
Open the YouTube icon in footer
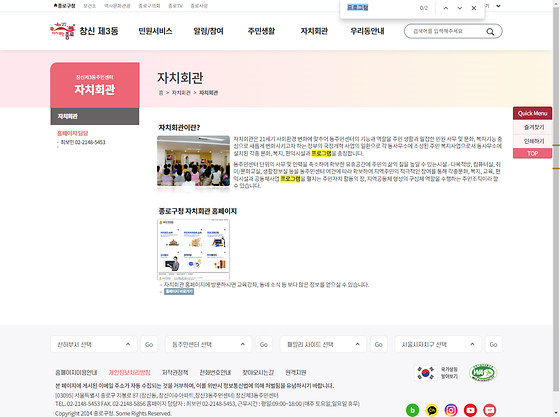[470, 410]
